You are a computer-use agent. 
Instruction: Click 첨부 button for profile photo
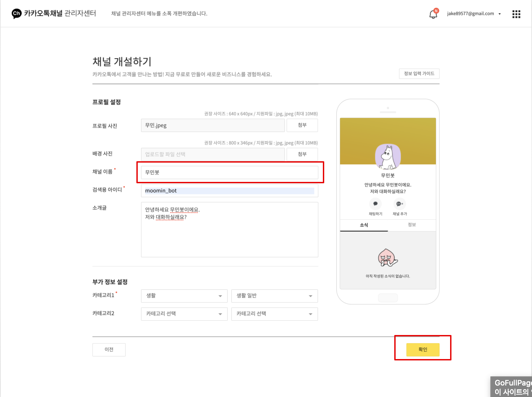click(302, 125)
